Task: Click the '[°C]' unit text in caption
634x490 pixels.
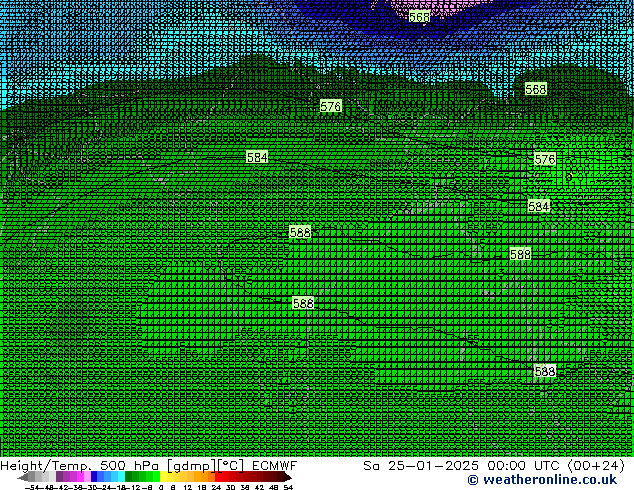Action: tap(231, 466)
